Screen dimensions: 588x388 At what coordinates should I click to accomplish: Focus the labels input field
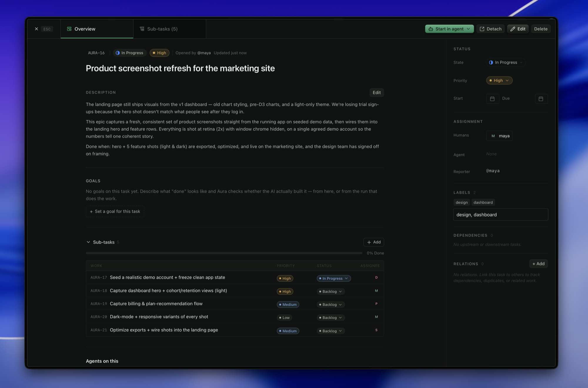pos(501,215)
